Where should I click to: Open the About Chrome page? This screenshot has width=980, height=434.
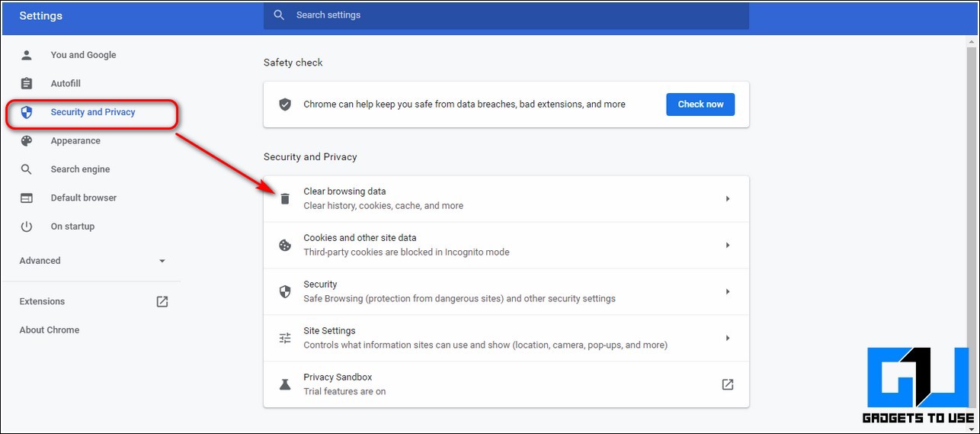tap(50, 330)
